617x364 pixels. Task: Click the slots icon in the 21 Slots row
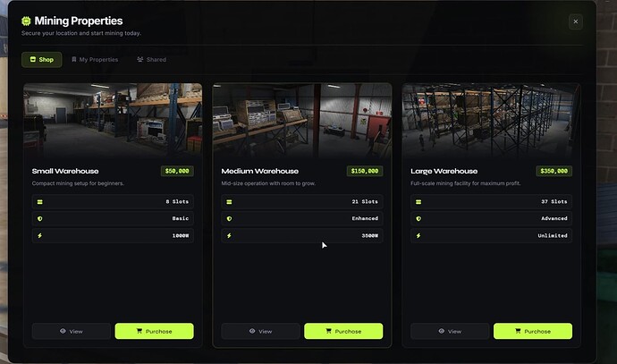[x=229, y=202]
